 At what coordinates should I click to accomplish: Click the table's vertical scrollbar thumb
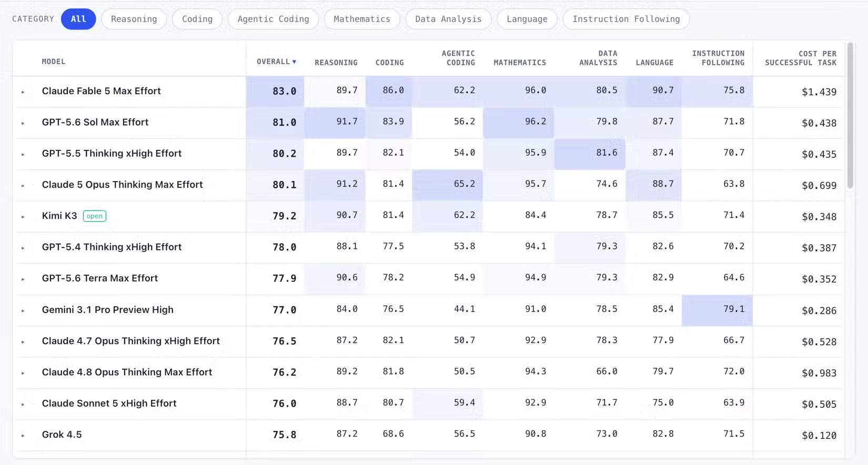[850, 116]
